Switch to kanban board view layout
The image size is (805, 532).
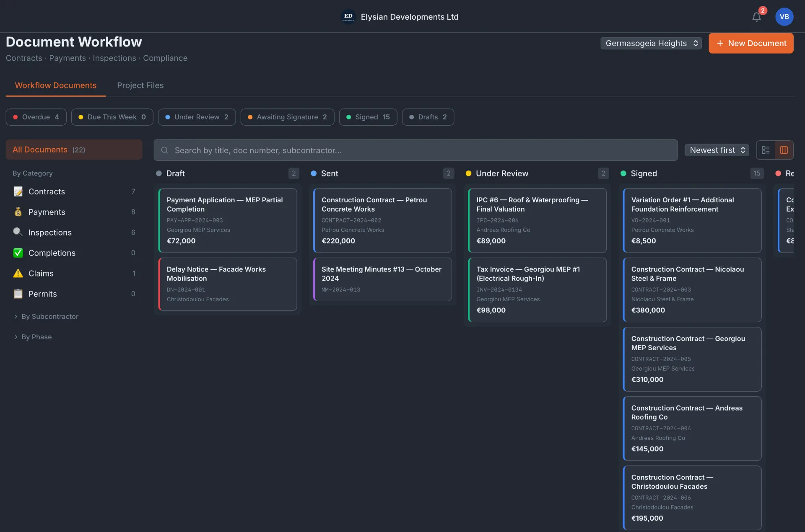tap(784, 150)
